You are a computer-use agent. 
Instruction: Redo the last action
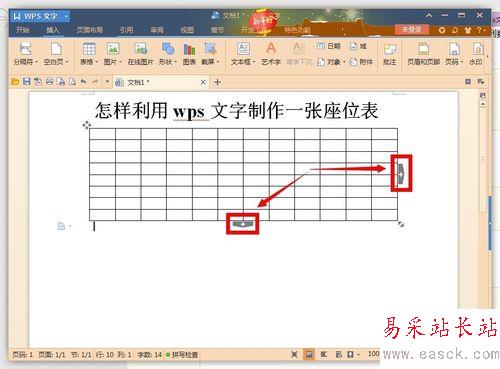(95, 82)
